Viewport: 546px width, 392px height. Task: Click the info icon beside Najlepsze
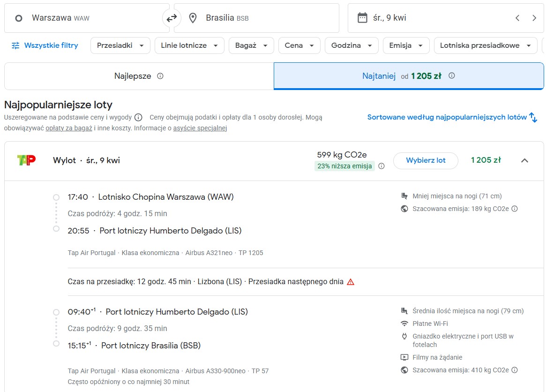(160, 76)
